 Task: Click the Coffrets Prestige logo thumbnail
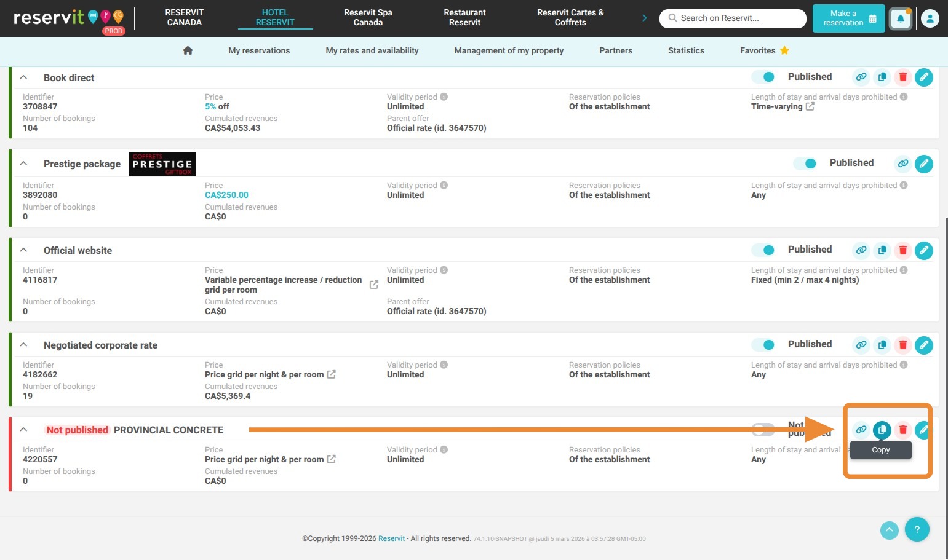pyautogui.click(x=162, y=164)
